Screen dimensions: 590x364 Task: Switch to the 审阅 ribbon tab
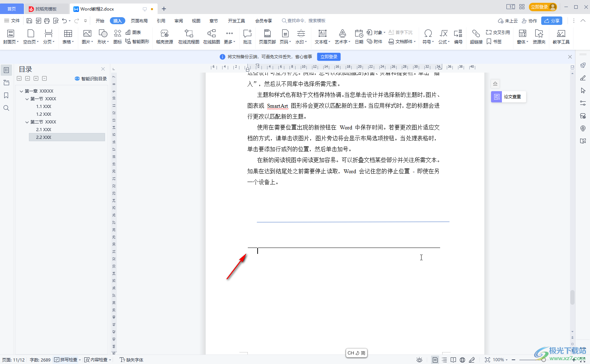pos(179,21)
